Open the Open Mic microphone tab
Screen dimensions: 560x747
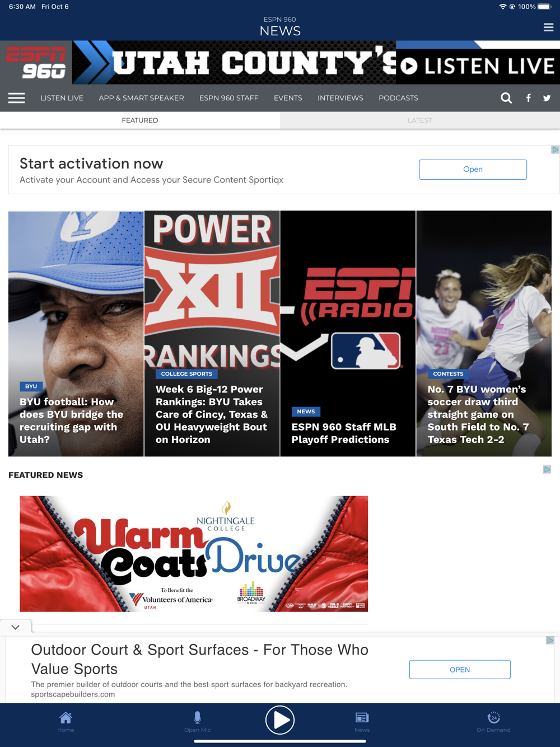tap(197, 722)
